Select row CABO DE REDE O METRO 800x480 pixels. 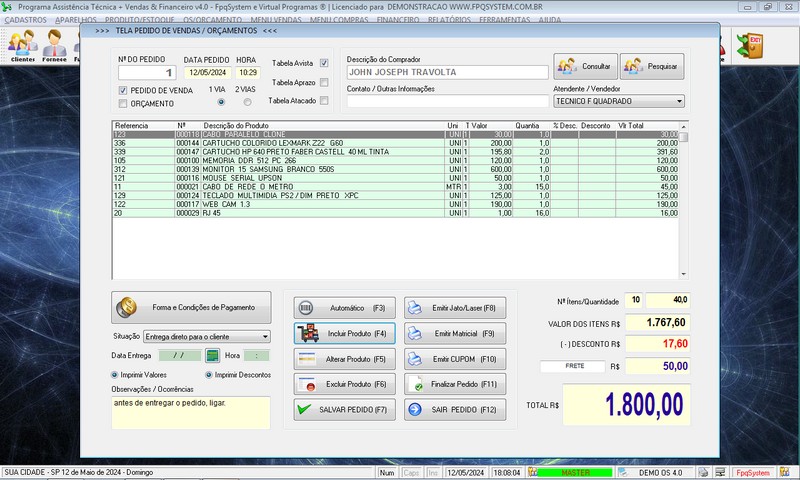395,187
